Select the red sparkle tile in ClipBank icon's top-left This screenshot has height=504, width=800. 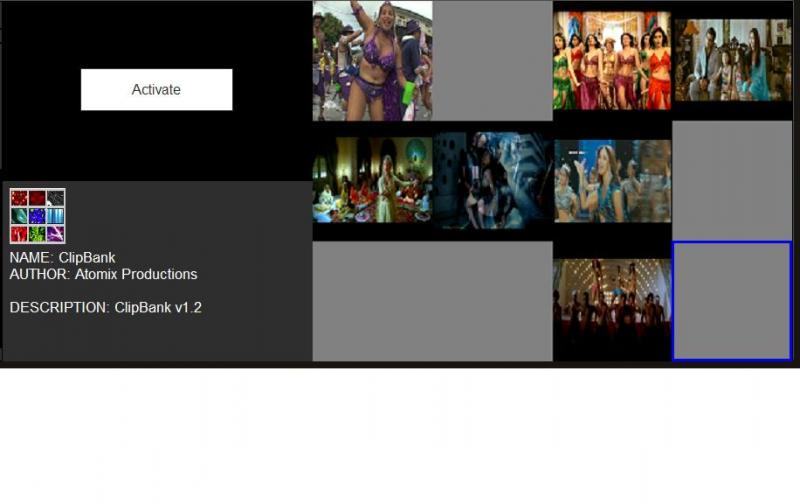tap(19, 198)
